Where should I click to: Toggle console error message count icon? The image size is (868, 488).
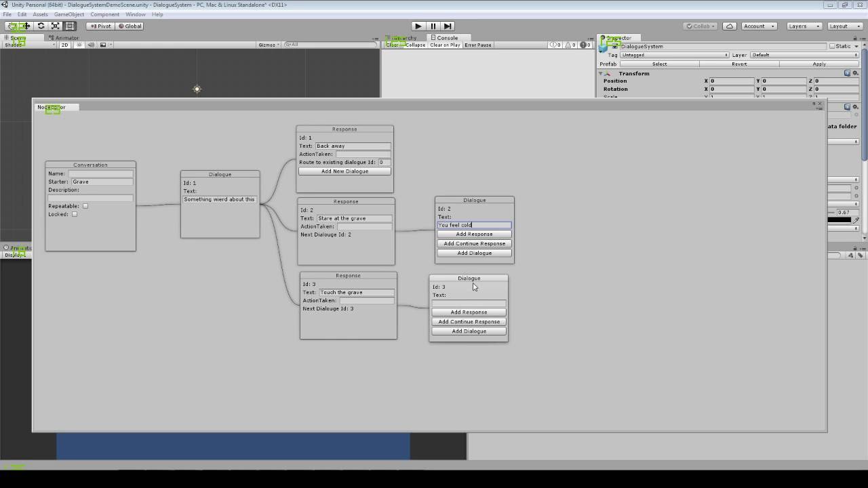pyautogui.click(x=585, y=45)
